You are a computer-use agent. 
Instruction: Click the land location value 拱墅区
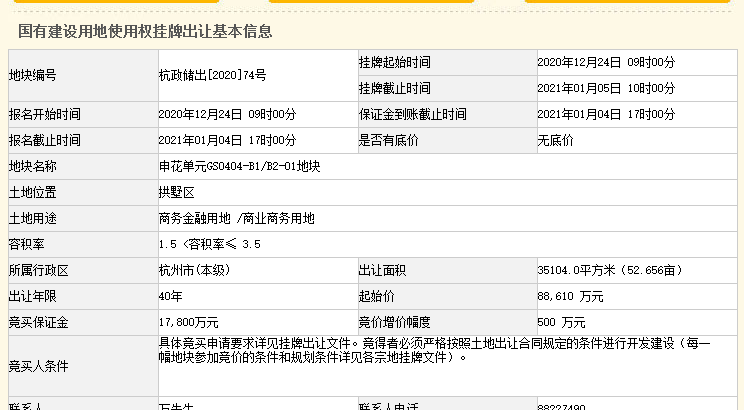pyautogui.click(x=174, y=192)
